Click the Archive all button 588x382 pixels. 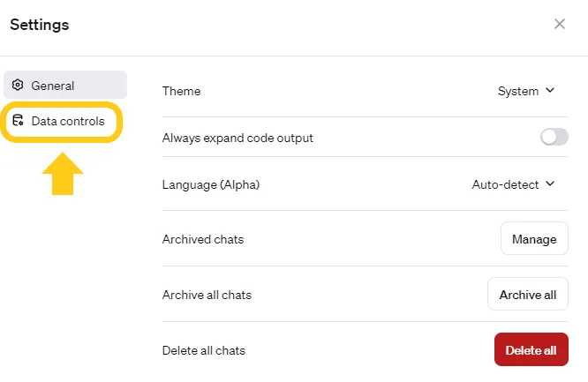(x=527, y=295)
